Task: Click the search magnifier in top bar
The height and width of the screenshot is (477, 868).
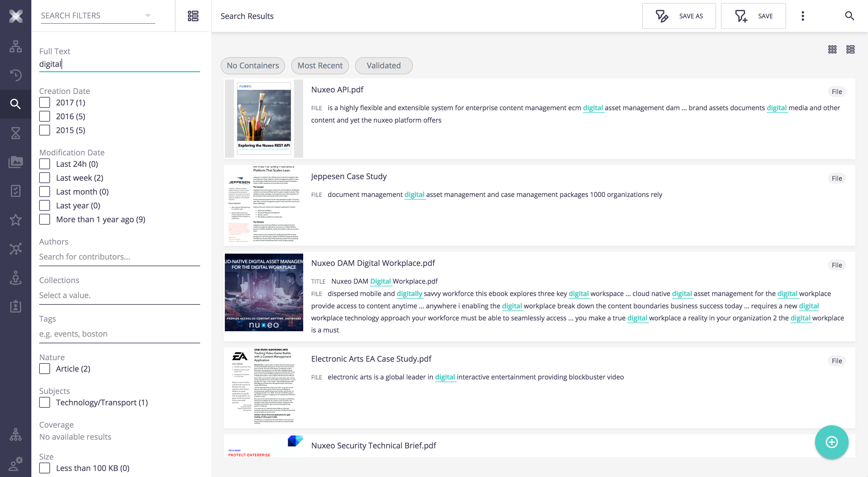Action: click(849, 16)
